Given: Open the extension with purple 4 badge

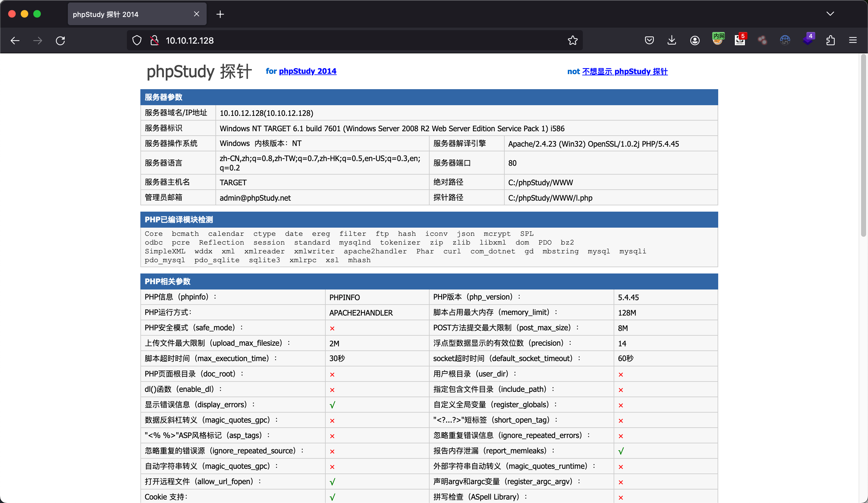Looking at the screenshot, I should 807,40.
